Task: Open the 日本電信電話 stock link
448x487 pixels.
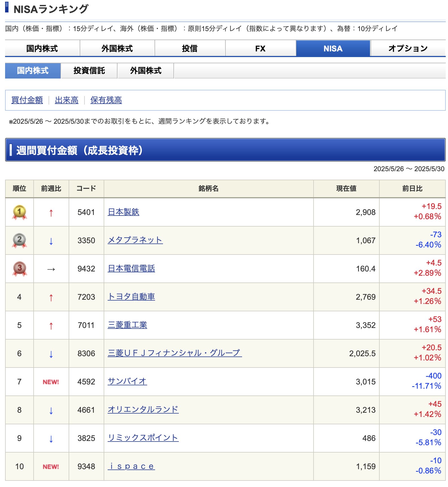Action: (x=131, y=268)
